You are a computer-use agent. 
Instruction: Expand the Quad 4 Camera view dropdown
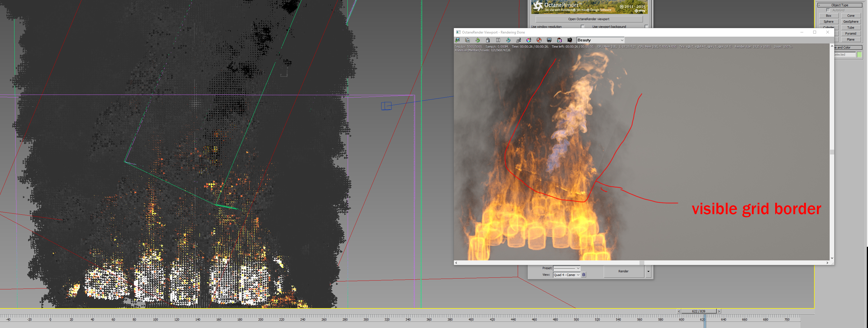pyautogui.click(x=578, y=275)
